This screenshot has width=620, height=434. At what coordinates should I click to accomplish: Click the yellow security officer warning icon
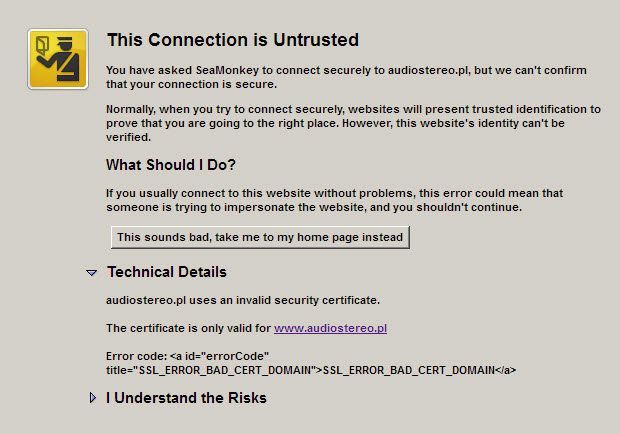coord(58,59)
